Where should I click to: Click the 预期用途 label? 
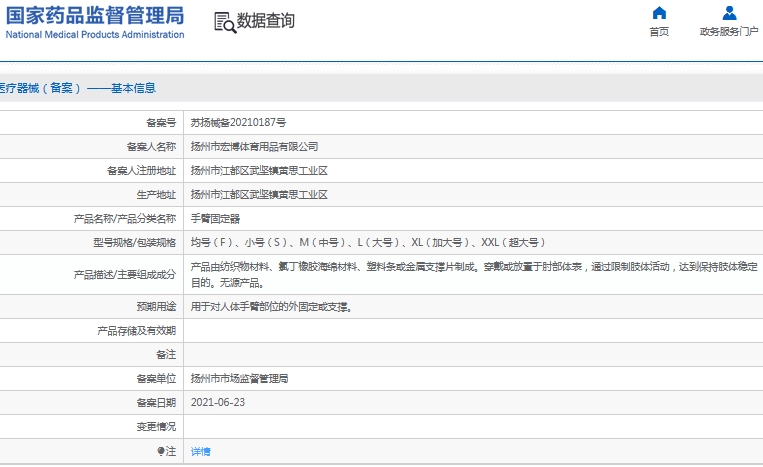coord(156,307)
